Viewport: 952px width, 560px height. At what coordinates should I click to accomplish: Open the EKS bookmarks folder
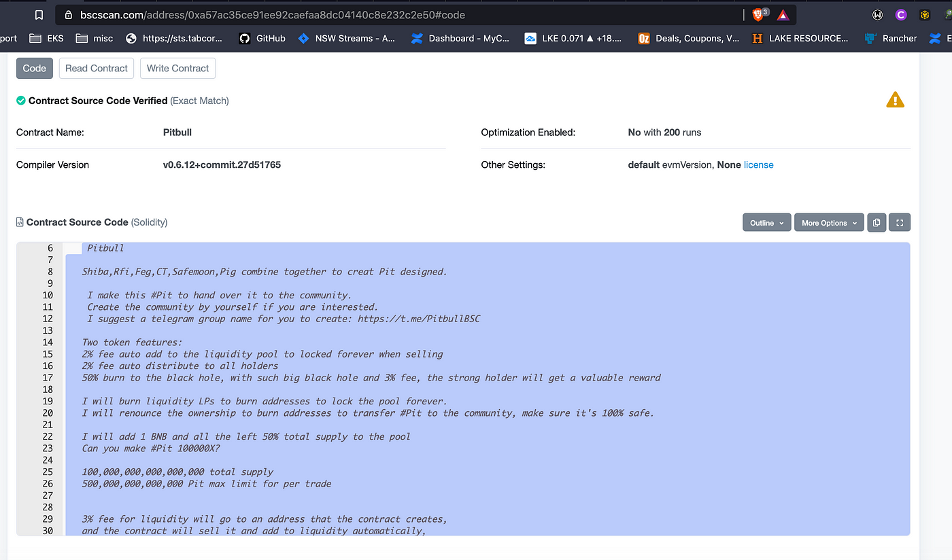click(45, 38)
